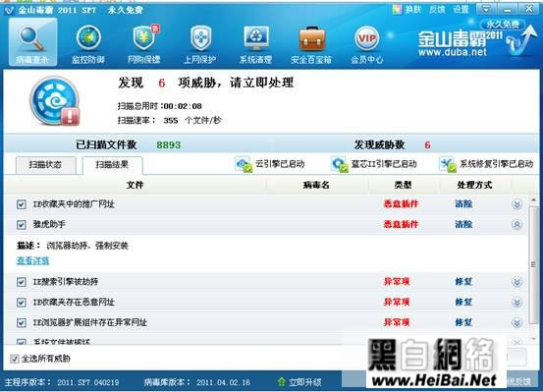543x392 pixels.
Task: Collapse the 雅虎助手 details chevron
Action: [x=516, y=225]
